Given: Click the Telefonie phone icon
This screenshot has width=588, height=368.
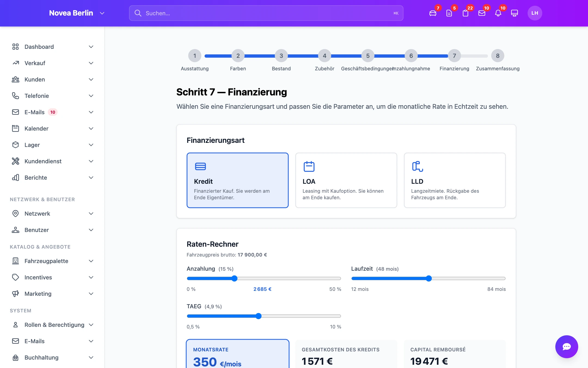Looking at the screenshot, I should coord(16,96).
